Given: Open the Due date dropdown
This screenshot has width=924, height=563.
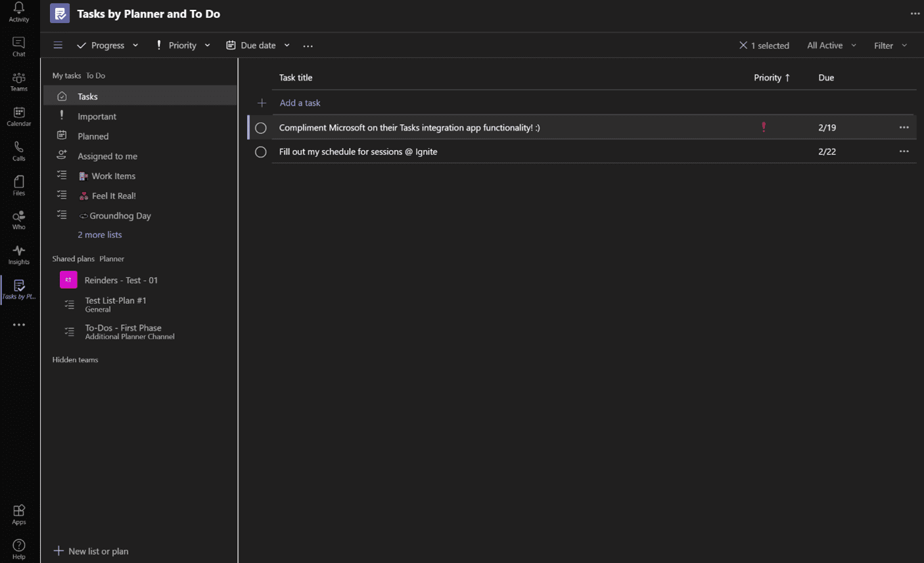Looking at the screenshot, I should (258, 45).
